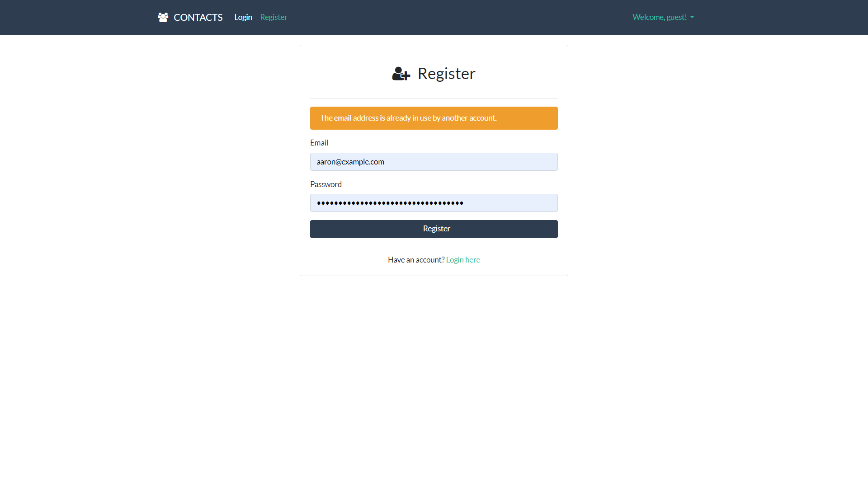Click the word "another" in the alert message

(x=454, y=118)
